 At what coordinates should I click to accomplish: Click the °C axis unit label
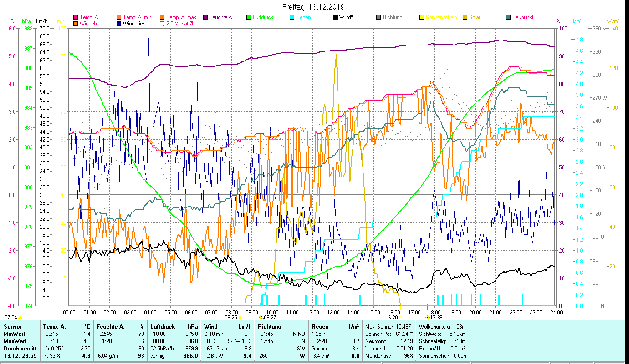coord(11,21)
